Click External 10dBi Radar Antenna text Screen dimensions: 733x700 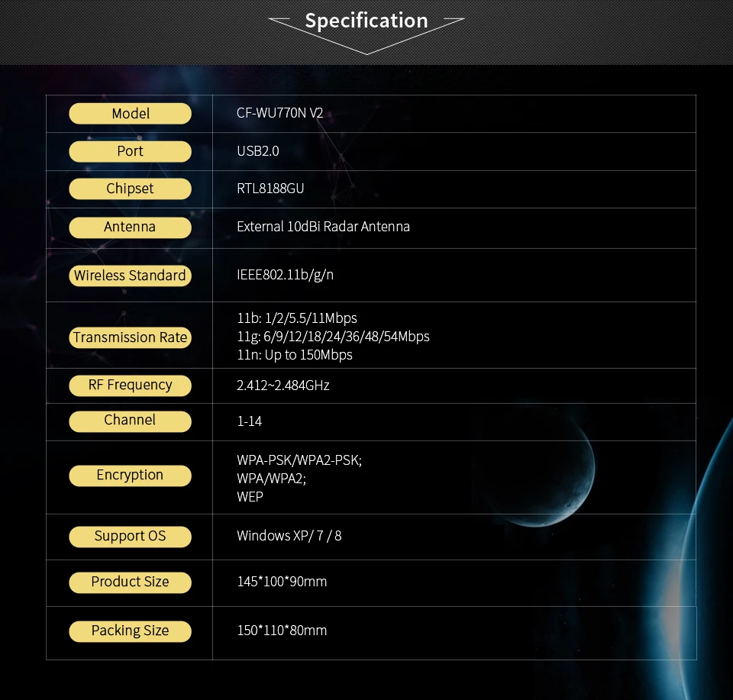tap(323, 227)
